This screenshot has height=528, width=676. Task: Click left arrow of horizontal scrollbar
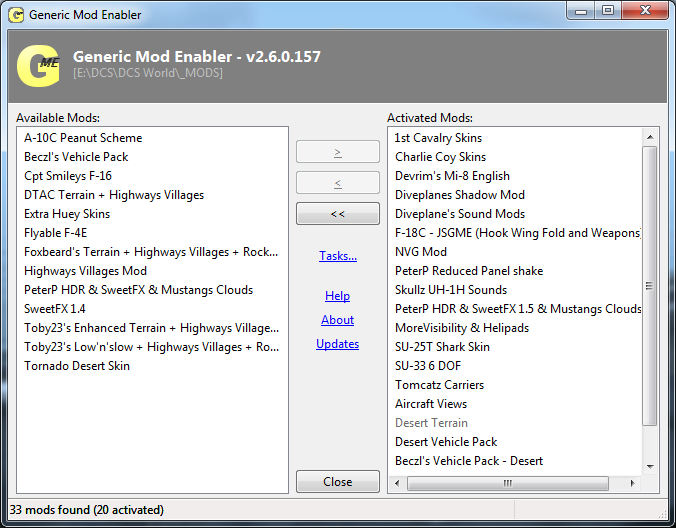pyautogui.click(x=397, y=483)
